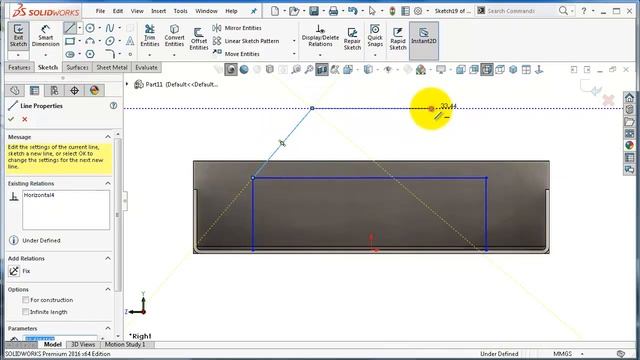Expand the Line tool dropdown arrow
Viewport: 640px width, 360px height.
click(80, 28)
